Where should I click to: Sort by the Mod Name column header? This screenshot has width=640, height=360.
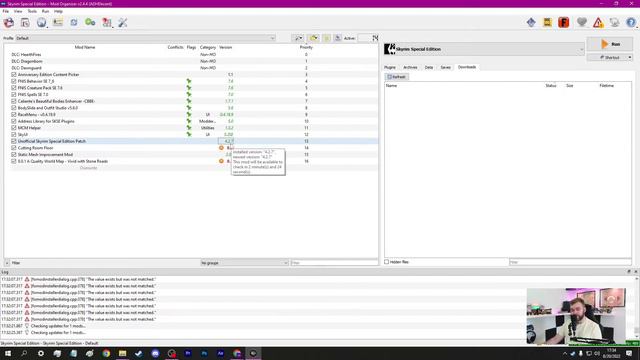85,47
